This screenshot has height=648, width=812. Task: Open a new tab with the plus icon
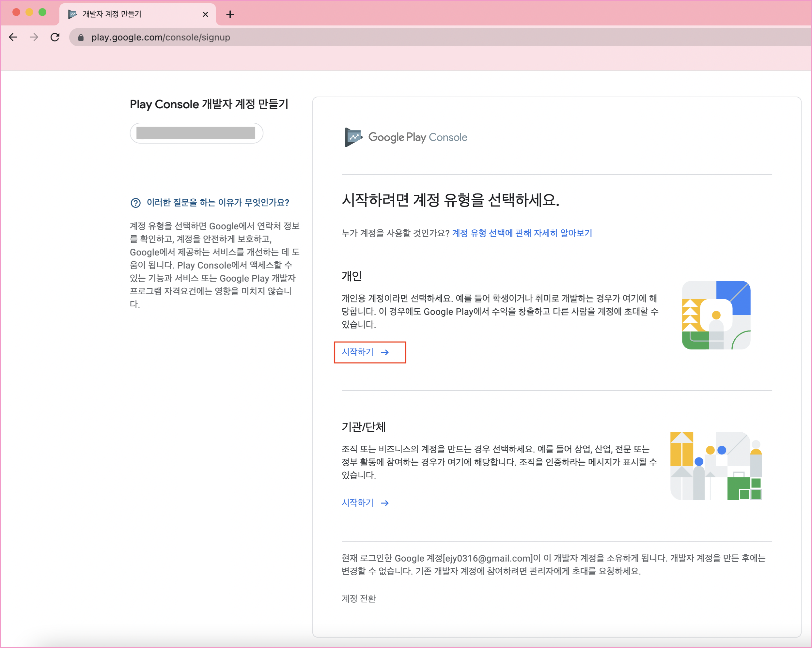pyautogui.click(x=230, y=14)
